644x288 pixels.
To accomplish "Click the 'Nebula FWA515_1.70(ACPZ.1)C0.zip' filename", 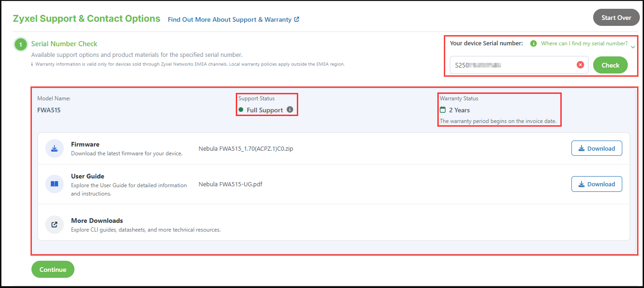I will 245,149.
